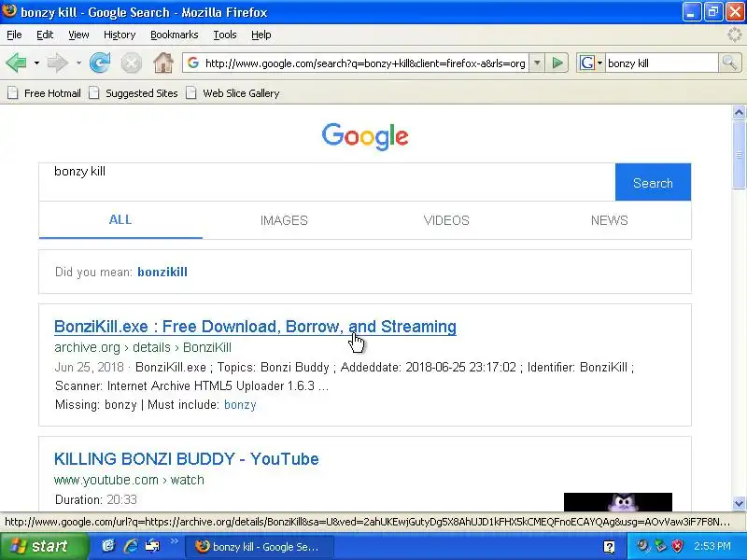This screenshot has width=747, height=560.
Task: Expand hidden Quick Launch items chevron
Action: click(x=174, y=541)
